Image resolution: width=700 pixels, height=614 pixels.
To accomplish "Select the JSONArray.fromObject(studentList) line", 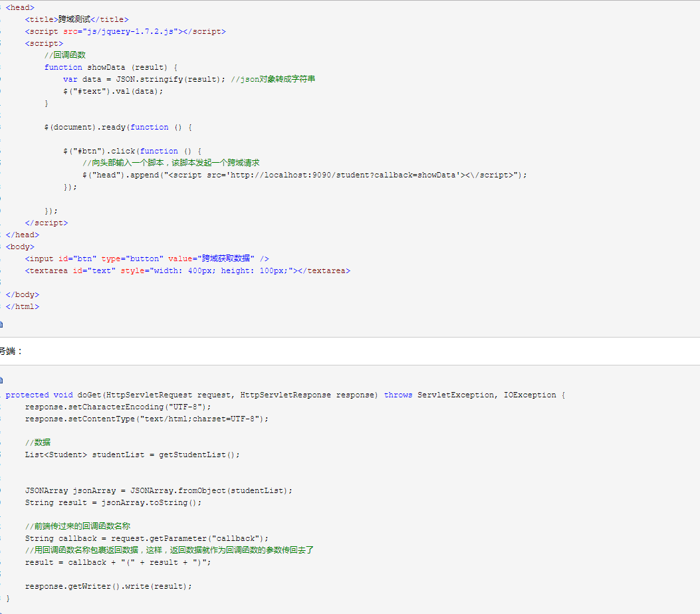I will click(158, 491).
